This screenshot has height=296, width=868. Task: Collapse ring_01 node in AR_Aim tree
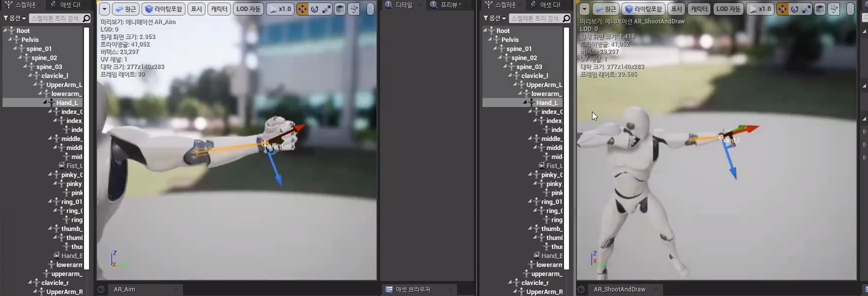point(50,201)
